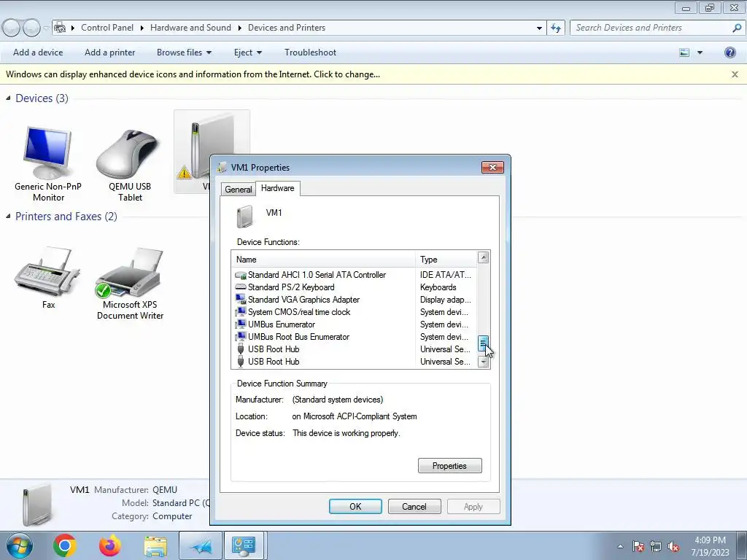This screenshot has height=560, width=747.
Task: Launch Google Chrome from the taskbar
Action: (65, 545)
